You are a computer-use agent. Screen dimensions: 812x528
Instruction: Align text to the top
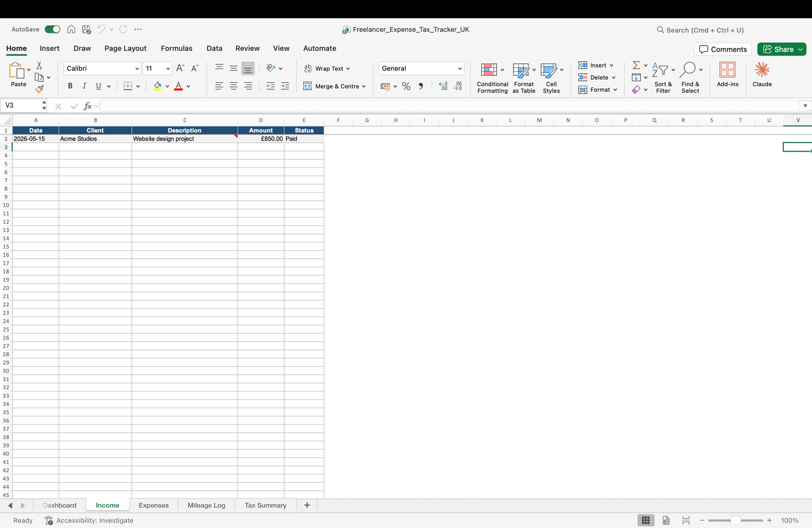(x=219, y=68)
